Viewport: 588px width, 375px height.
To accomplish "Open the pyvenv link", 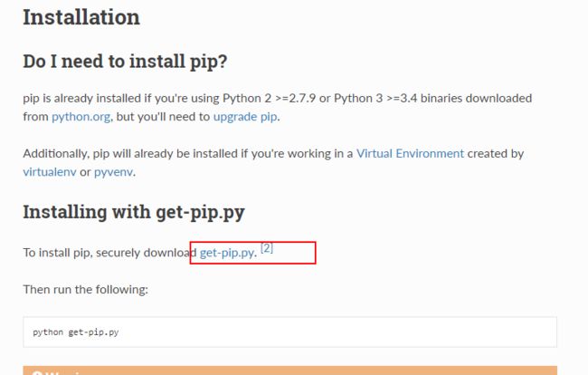I will click(x=113, y=172).
